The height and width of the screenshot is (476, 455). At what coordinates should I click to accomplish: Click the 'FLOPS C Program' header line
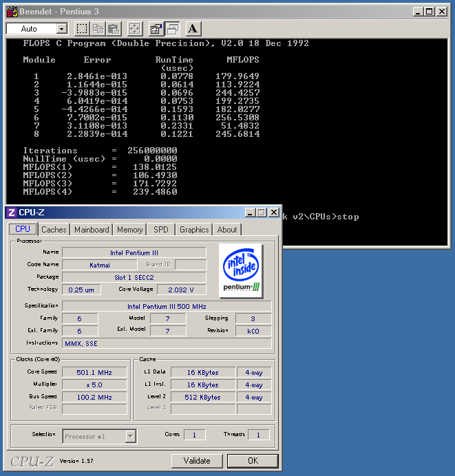coord(166,43)
